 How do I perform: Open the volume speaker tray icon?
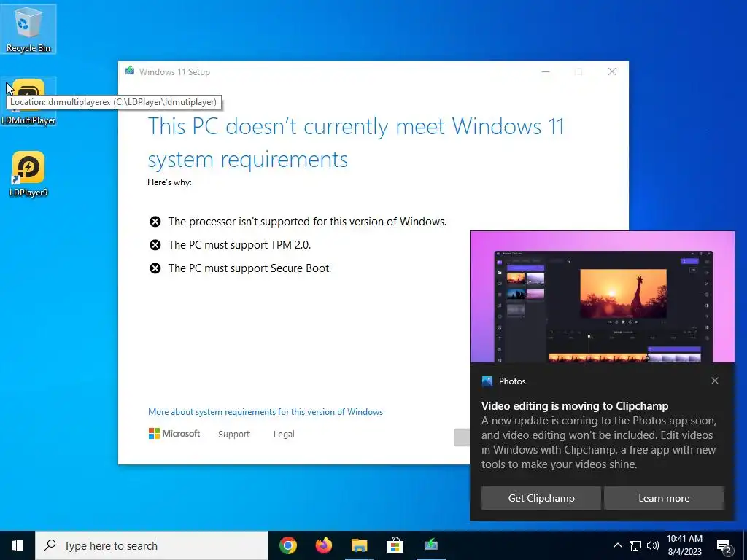pyautogui.click(x=653, y=545)
